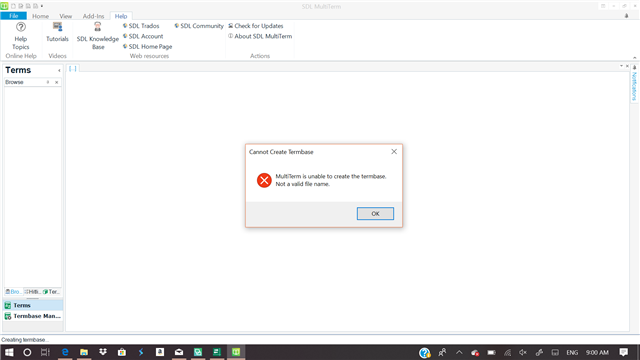This screenshot has height=360, width=640.
Task: Click the entry document tab with brackets
Action: pos(73,69)
